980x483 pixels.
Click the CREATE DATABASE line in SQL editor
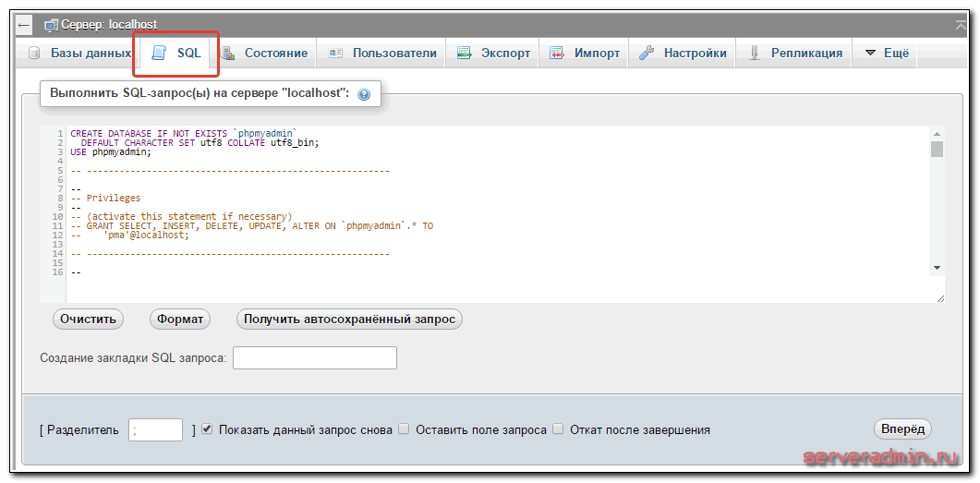pos(185,133)
